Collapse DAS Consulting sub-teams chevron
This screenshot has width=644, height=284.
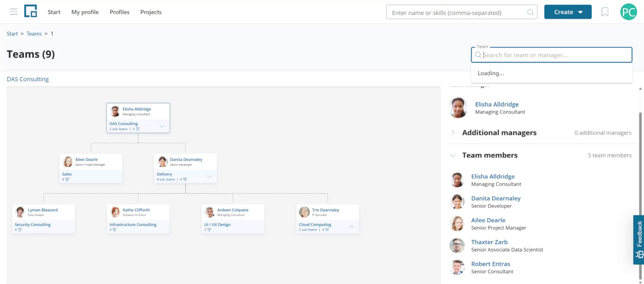click(x=162, y=126)
